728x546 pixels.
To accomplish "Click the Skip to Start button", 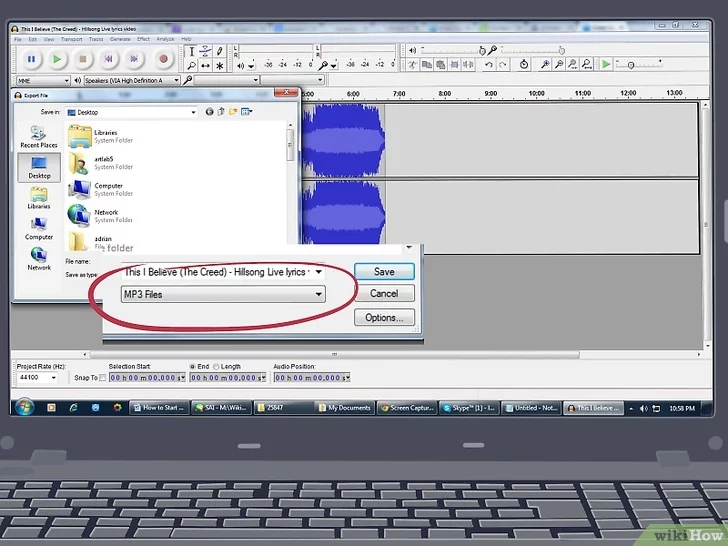I will 108,60.
